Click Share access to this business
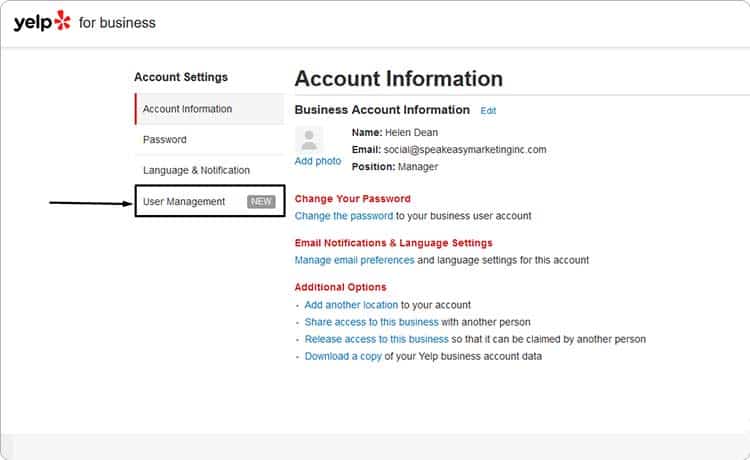 [x=371, y=322]
